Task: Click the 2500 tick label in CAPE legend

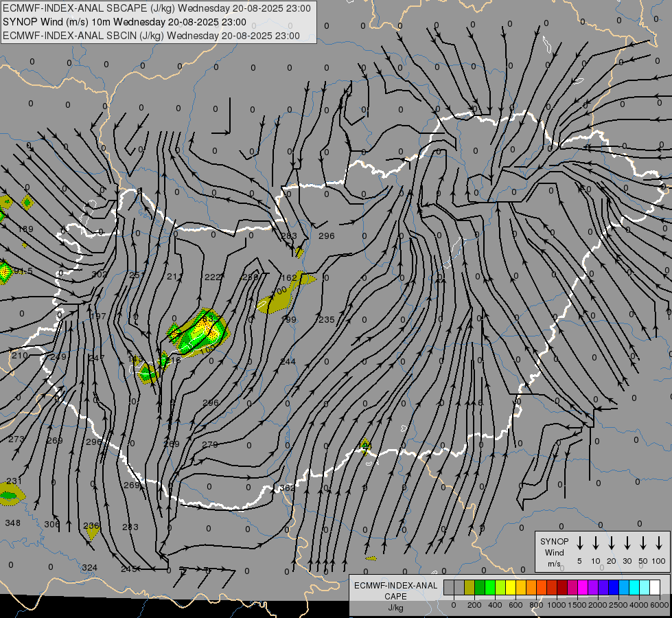Action: click(x=618, y=605)
